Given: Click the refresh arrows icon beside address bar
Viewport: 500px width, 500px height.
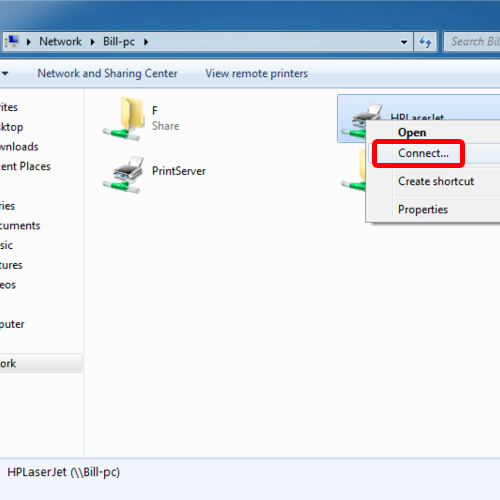Looking at the screenshot, I should click(x=425, y=42).
